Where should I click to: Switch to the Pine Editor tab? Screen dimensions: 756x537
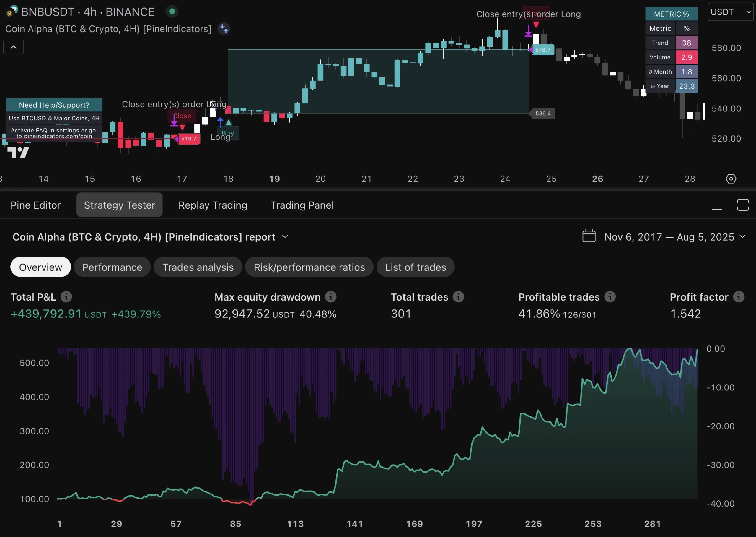pos(36,205)
